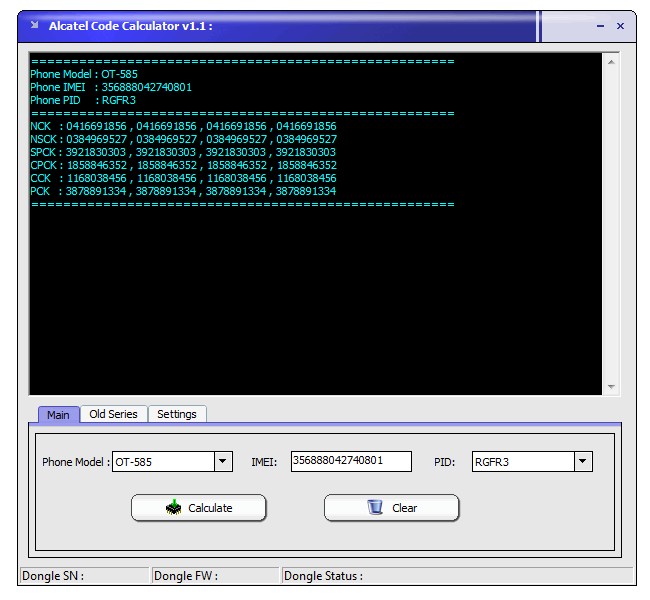Click the RGFR3 value in PID box
The height and width of the screenshot is (600, 650).
coord(492,462)
